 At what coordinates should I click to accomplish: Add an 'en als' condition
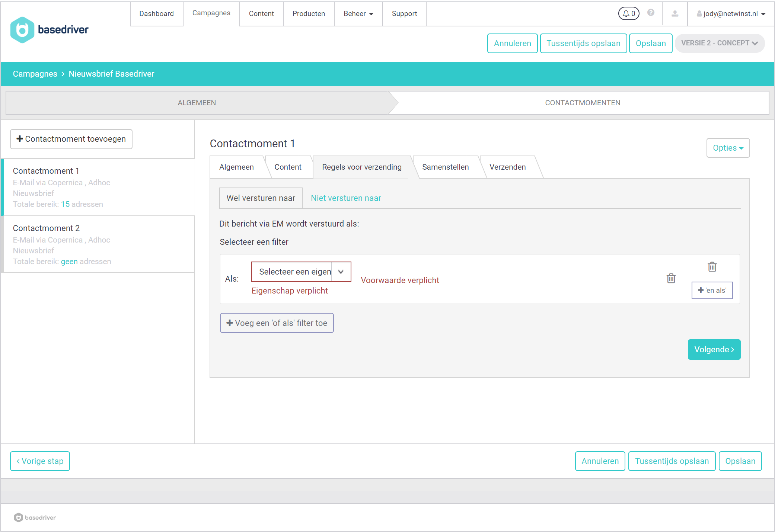tap(712, 291)
